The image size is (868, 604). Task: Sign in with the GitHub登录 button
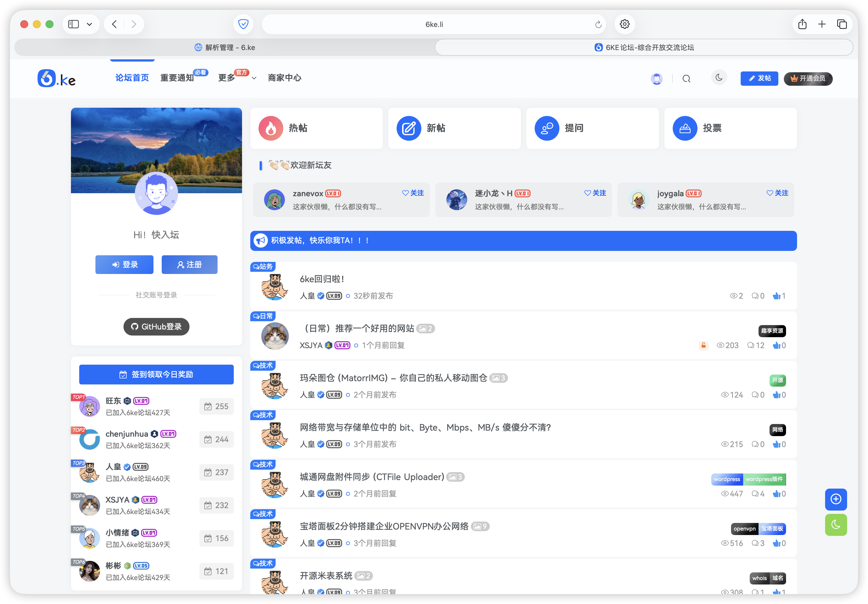156,326
